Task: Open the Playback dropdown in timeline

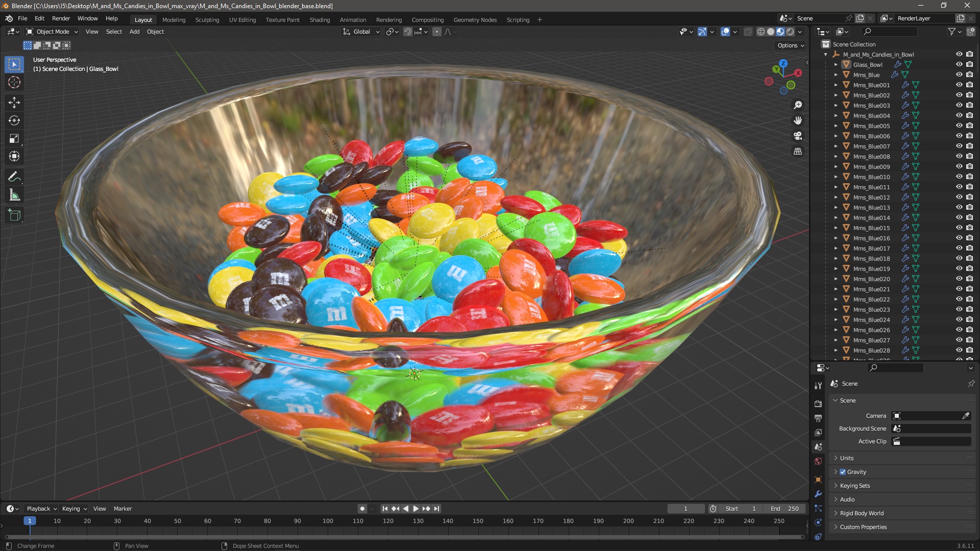Action: [41, 509]
